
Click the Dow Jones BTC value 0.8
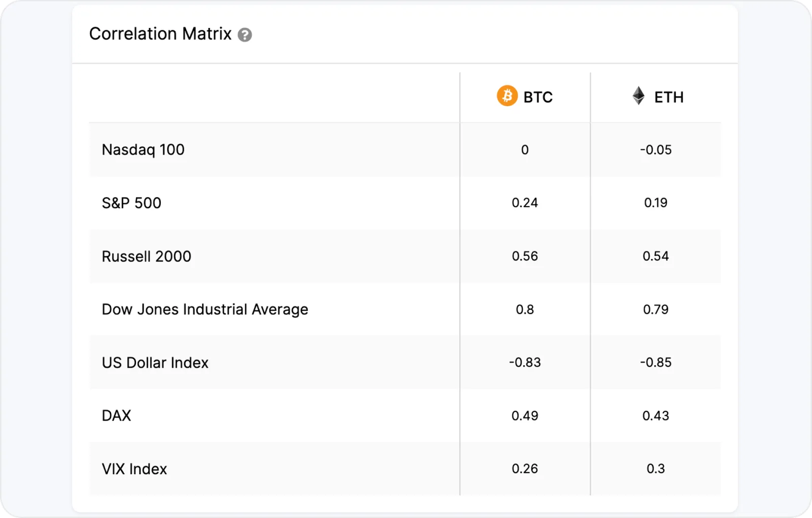525,309
